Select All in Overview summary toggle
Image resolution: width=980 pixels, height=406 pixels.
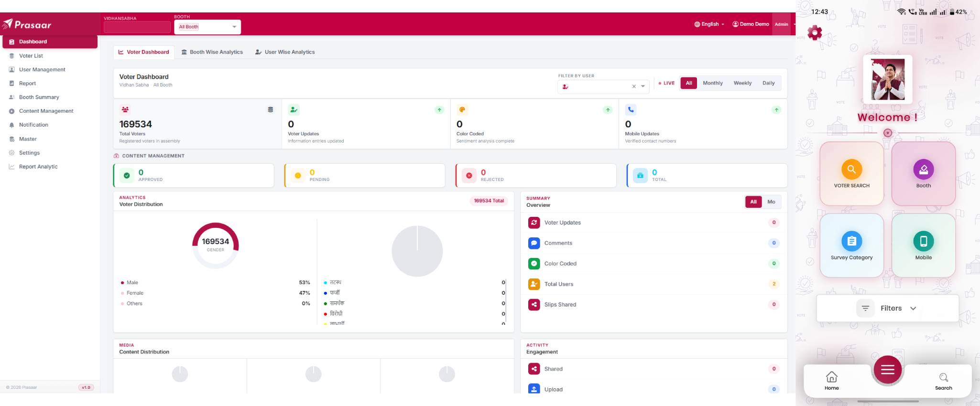click(x=753, y=202)
